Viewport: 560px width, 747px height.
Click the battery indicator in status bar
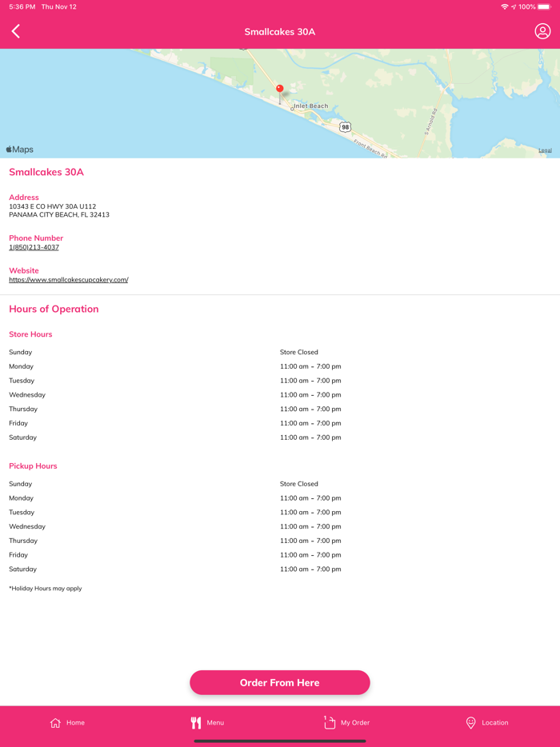[x=544, y=6]
